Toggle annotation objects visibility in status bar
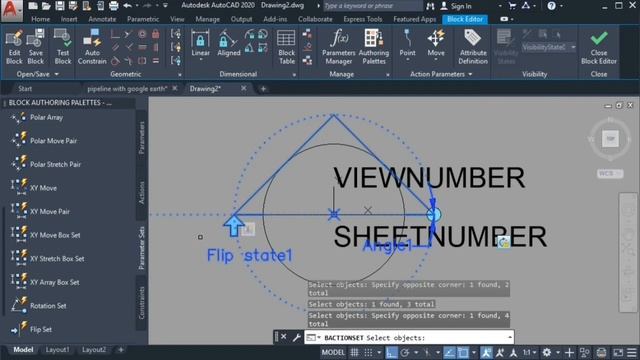Viewport: 640px width, 360px height. [486, 352]
